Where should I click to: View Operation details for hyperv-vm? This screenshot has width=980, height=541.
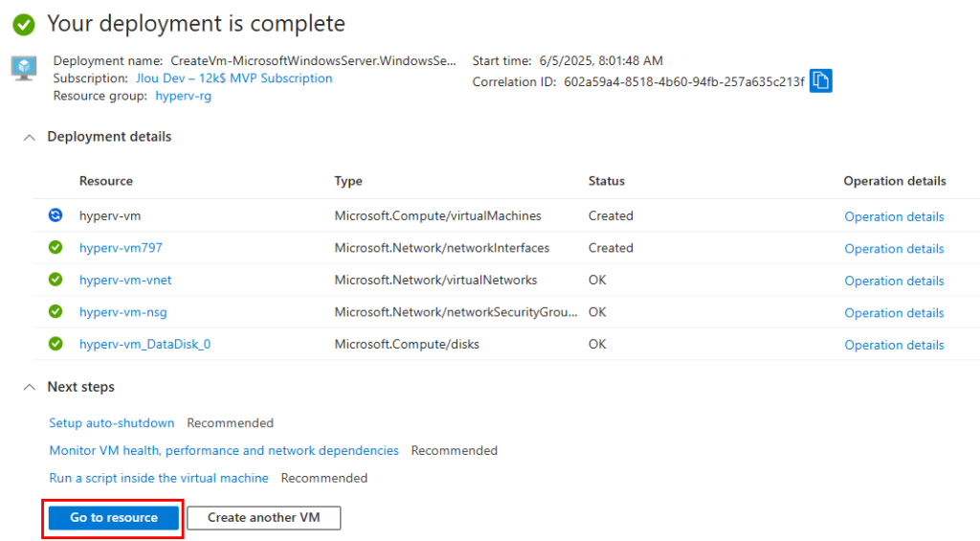tap(894, 216)
